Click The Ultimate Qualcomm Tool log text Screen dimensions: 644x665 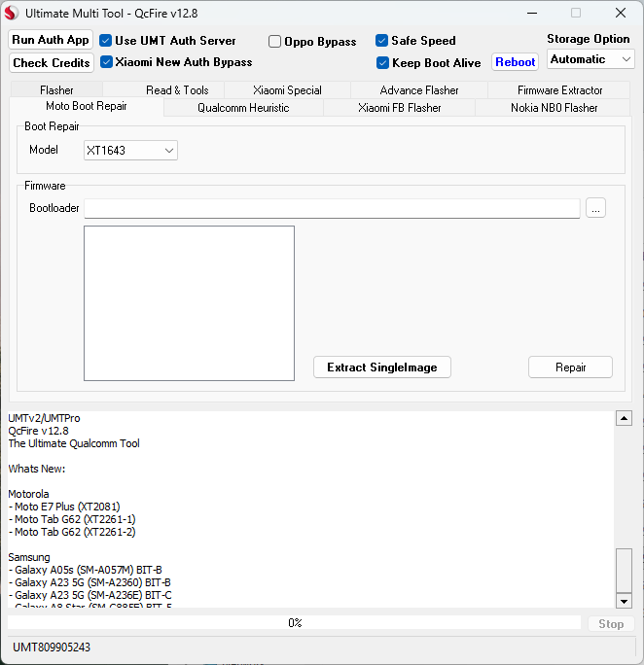point(74,443)
